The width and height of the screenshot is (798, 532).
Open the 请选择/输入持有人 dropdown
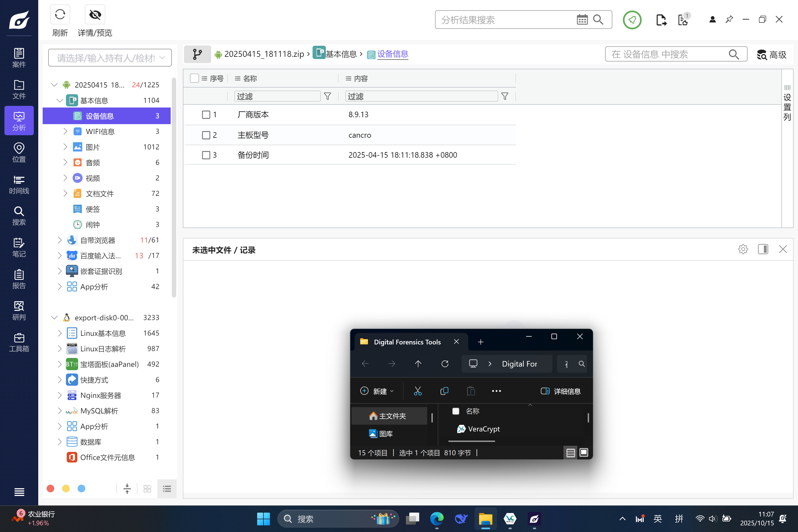pos(110,58)
